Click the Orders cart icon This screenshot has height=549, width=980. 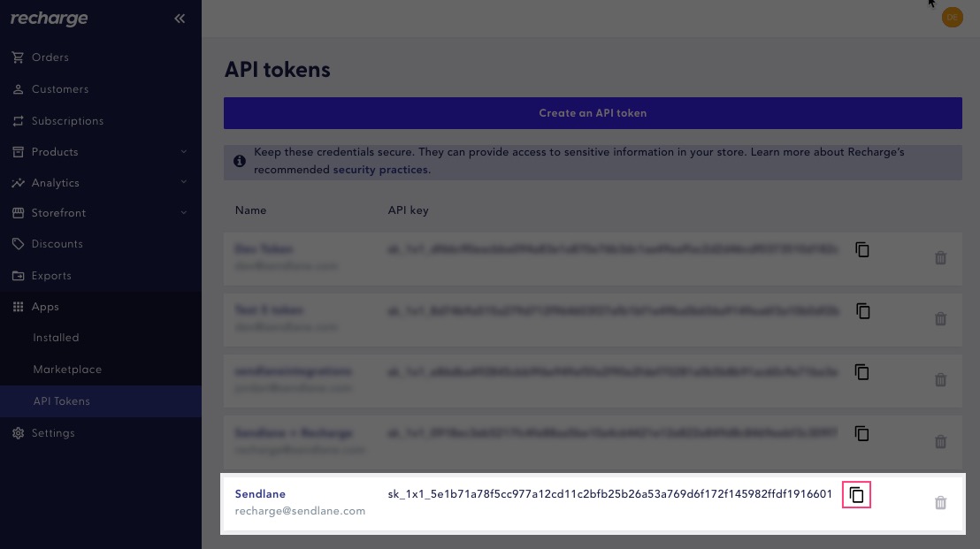pyautogui.click(x=18, y=57)
